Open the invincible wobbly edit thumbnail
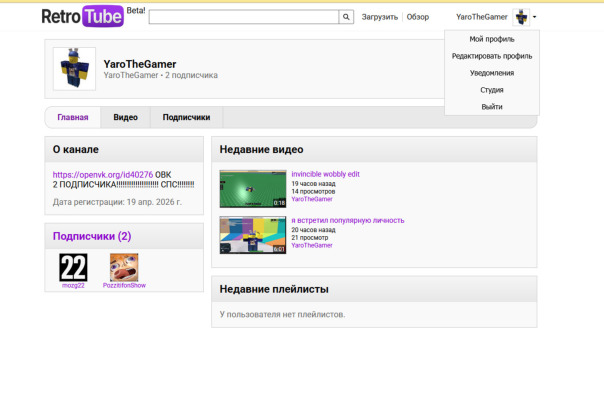Image resolution: width=604 pixels, height=401 pixels. (x=253, y=189)
